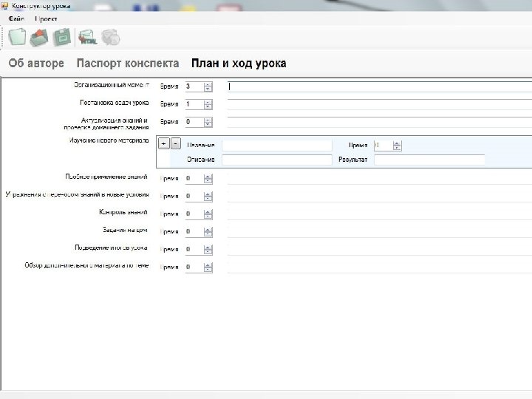This screenshot has height=399, width=532.
Task: Click the Open file toolbar icon
Action: (39, 37)
